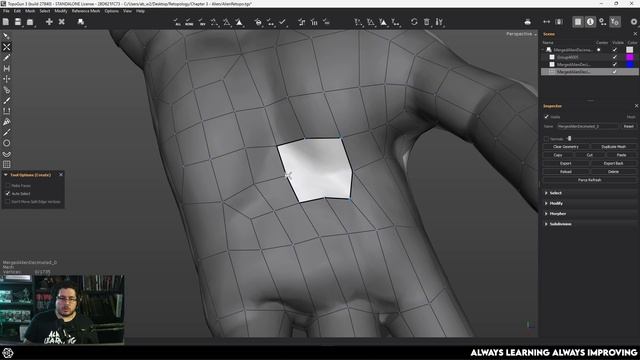This screenshot has height=360, width=640.
Task: Open the blue color swatch in Scene panel
Action: point(630,64)
